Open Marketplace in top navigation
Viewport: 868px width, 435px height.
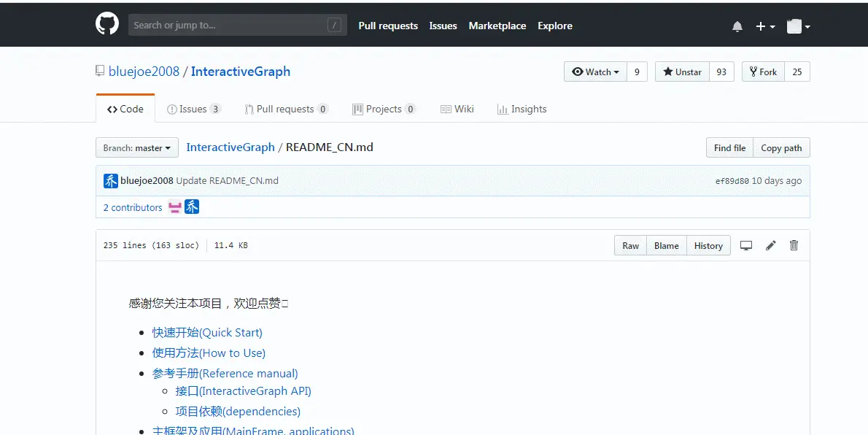point(497,26)
